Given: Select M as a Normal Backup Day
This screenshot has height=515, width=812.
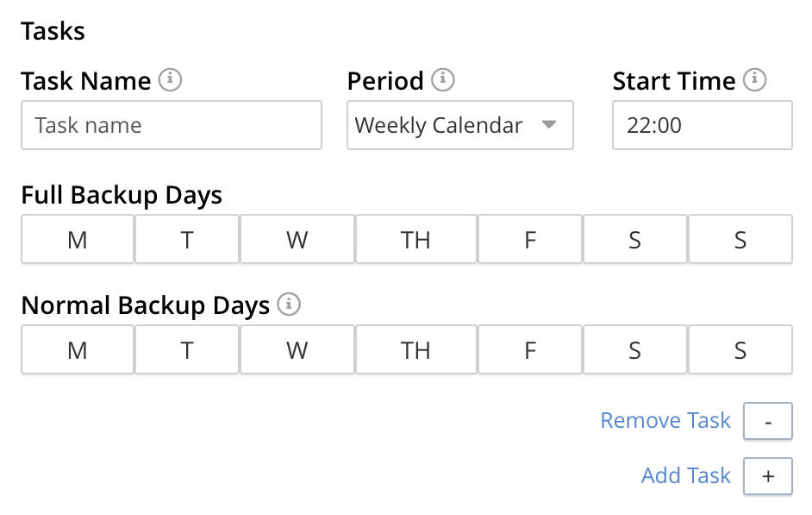Looking at the screenshot, I should tap(77, 349).
